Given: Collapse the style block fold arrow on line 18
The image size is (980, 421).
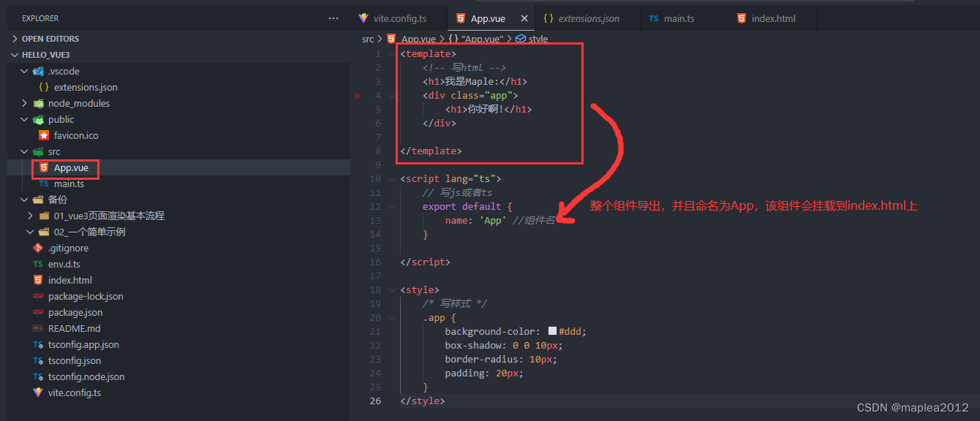Looking at the screenshot, I should (391, 289).
